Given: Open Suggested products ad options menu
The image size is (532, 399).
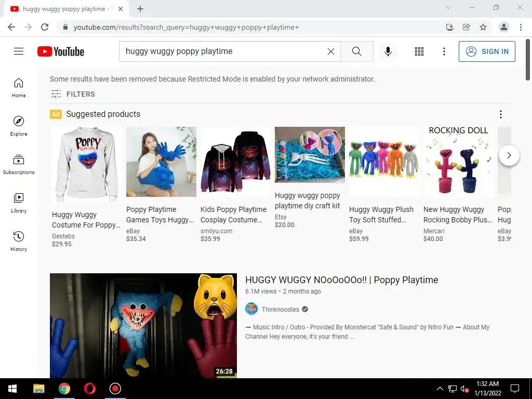Looking at the screenshot, I should point(500,114).
